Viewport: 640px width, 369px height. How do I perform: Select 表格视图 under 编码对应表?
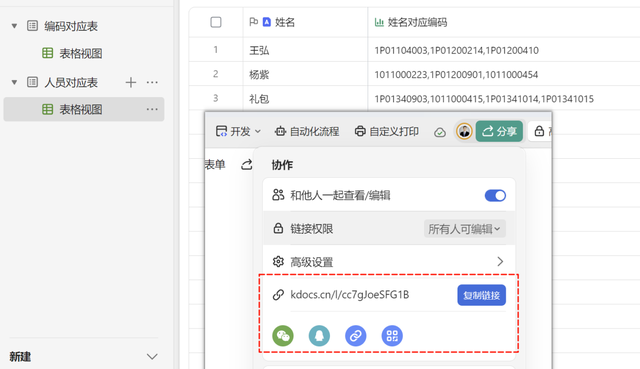(x=81, y=53)
